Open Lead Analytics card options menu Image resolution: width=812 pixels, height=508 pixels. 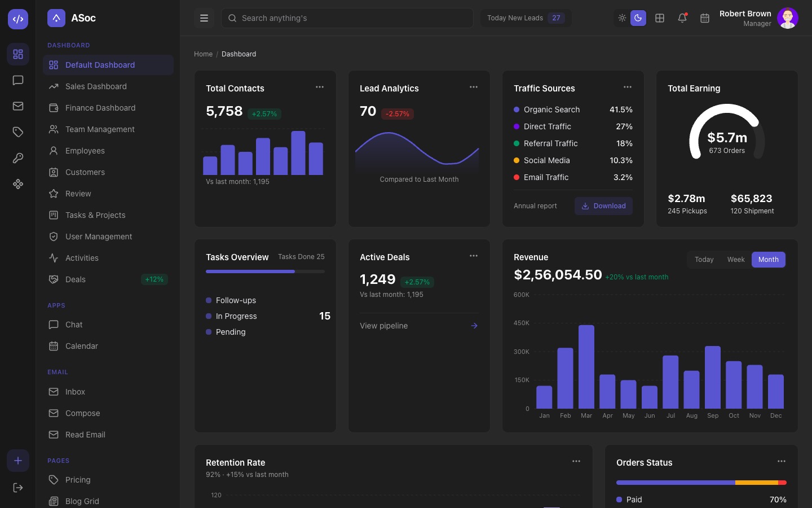[x=474, y=87]
